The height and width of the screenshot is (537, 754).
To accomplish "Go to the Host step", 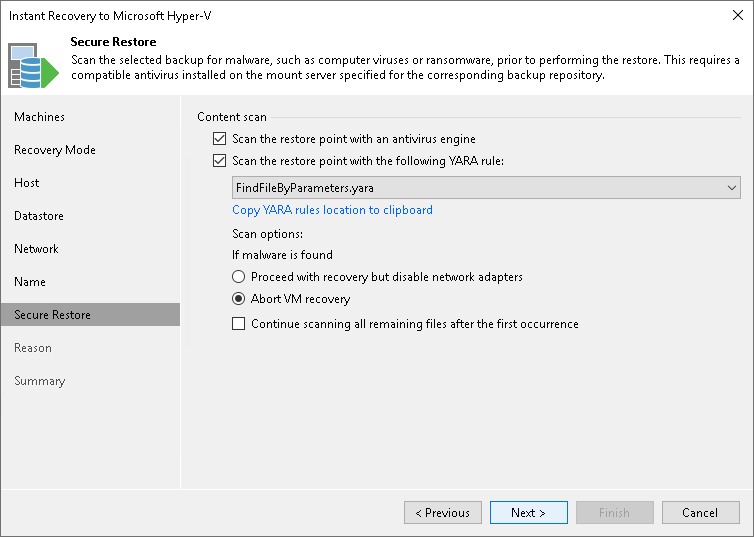I will click(x=26, y=183).
